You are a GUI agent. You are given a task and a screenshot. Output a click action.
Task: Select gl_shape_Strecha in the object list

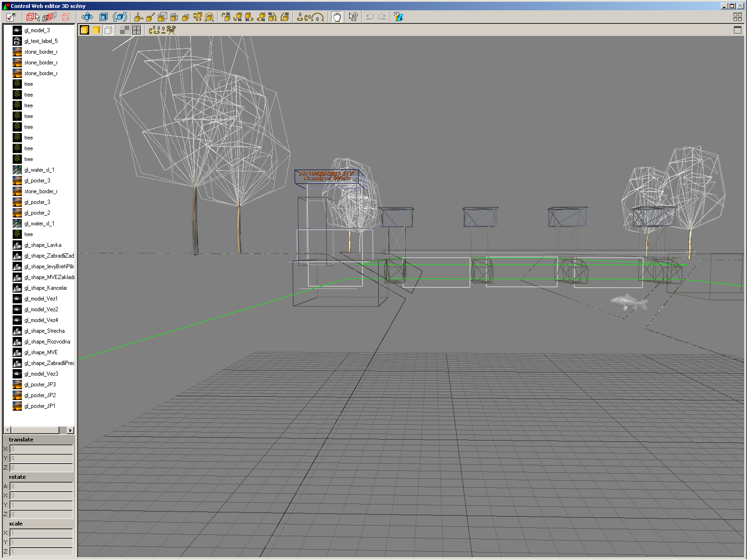point(44,331)
